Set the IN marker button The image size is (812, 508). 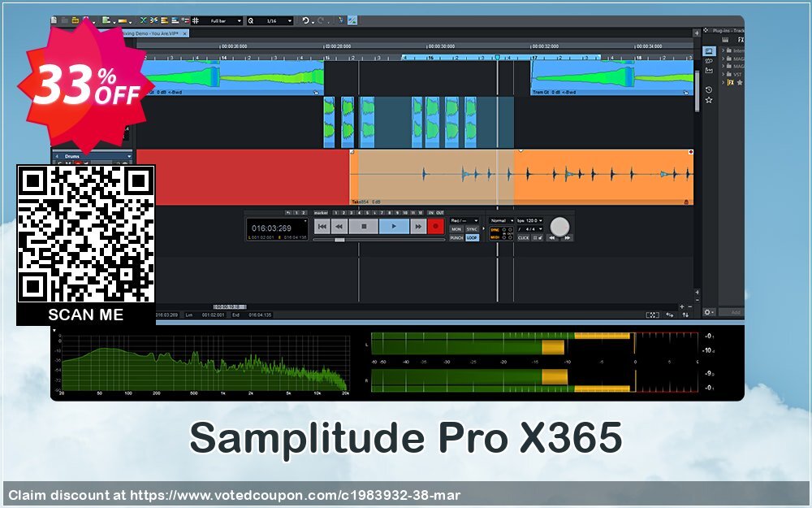point(430,212)
